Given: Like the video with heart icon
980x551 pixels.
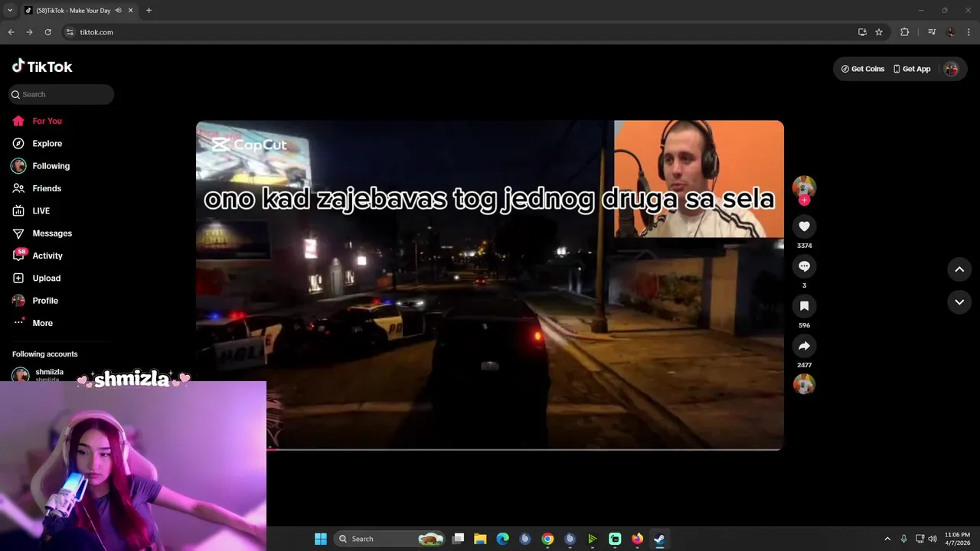Looking at the screenshot, I should coord(804,227).
